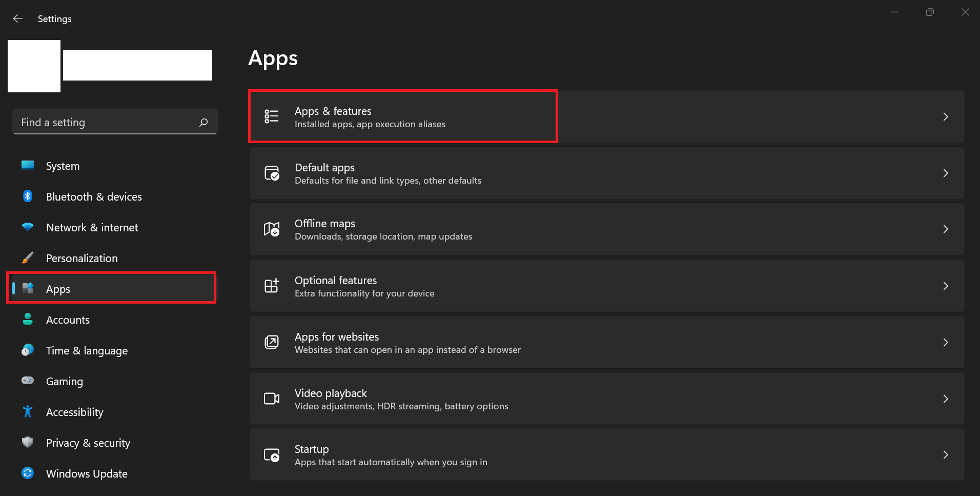Click the Windows Update refresh icon
Screen dimensions: 980x496
[x=28, y=473]
